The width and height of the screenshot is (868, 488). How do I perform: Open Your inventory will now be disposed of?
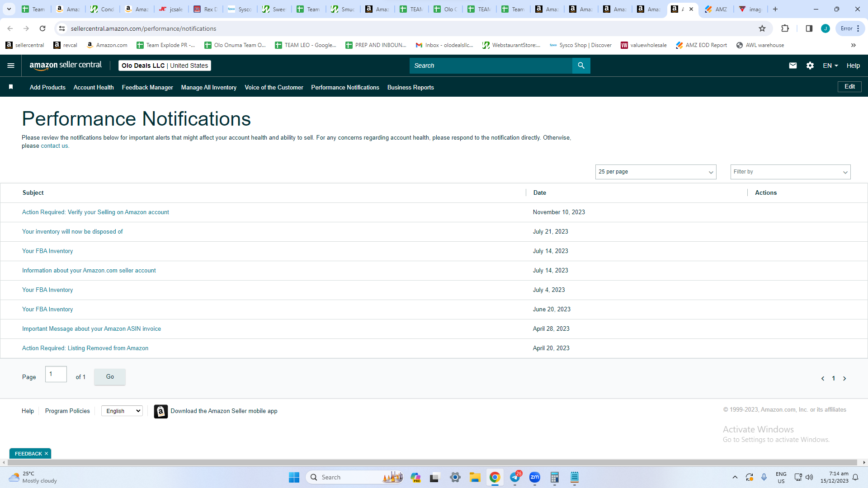(72, 232)
